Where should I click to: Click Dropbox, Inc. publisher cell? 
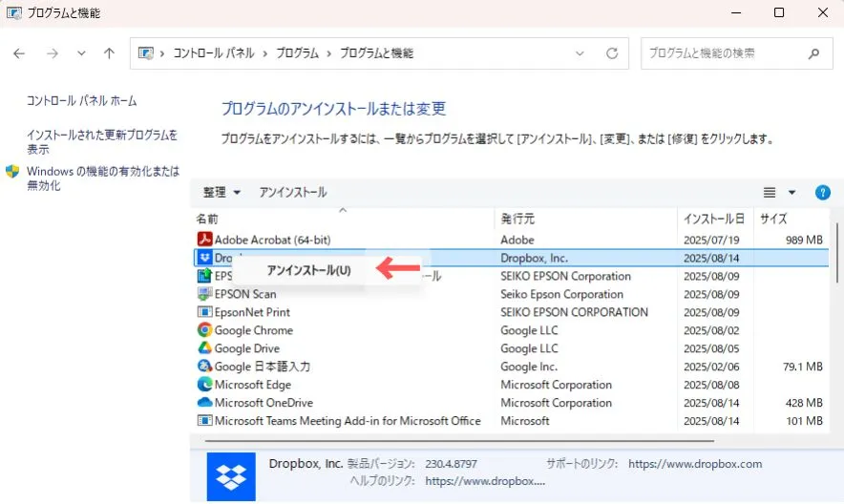tap(534, 258)
